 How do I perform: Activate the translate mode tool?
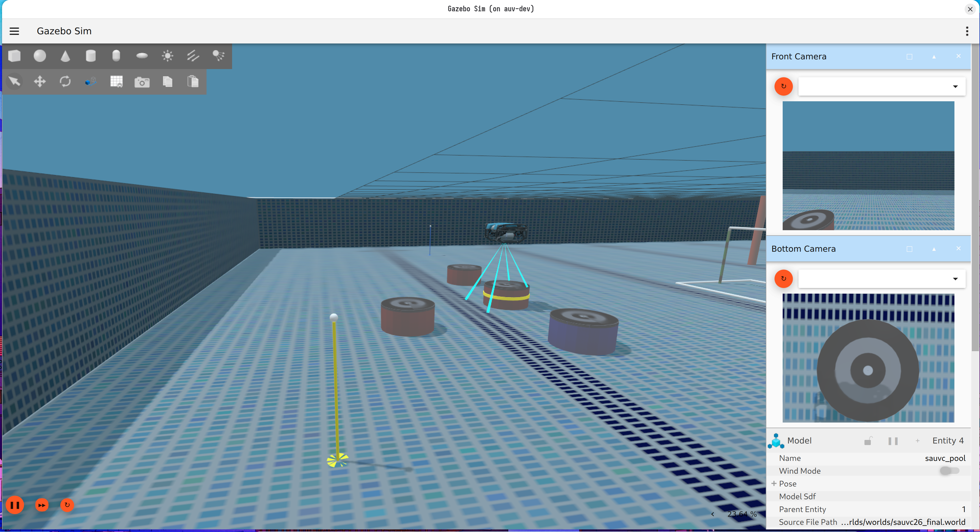pos(40,81)
